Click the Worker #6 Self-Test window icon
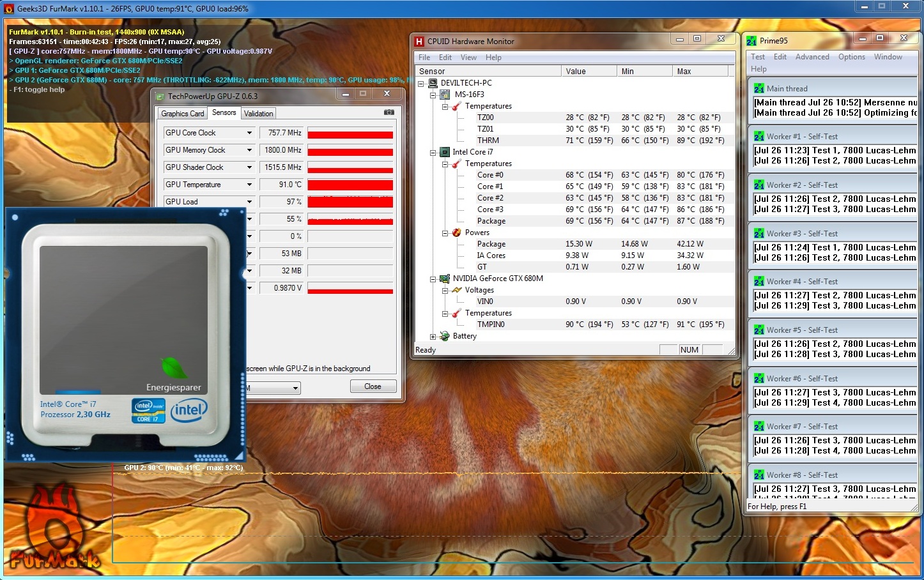Viewport: 924px width, 580px height. (x=759, y=378)
